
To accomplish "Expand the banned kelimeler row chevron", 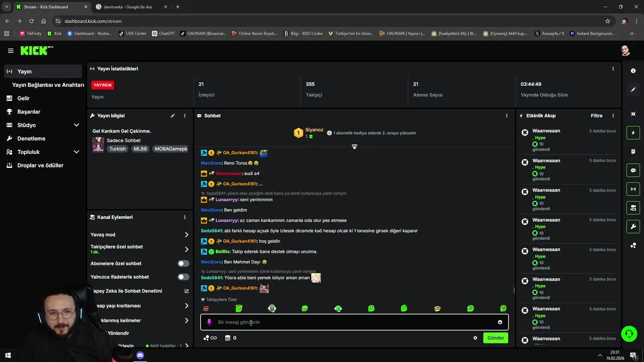I will click(x=187, y=320).
